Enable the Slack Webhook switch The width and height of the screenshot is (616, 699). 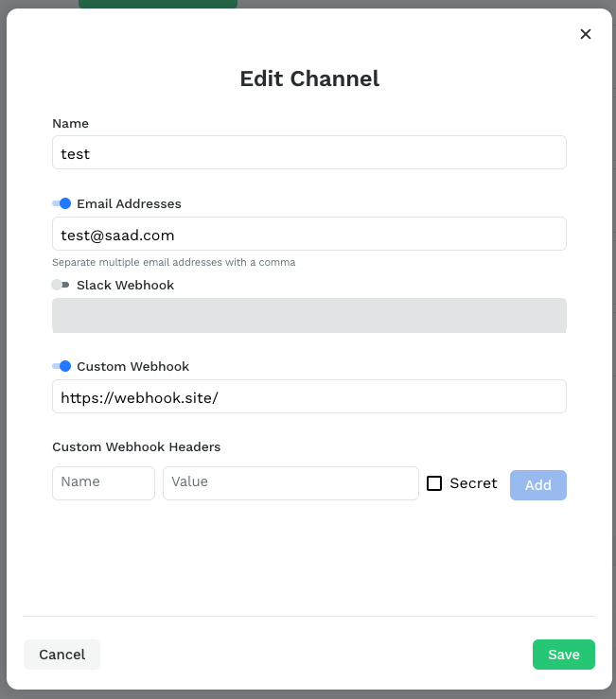(x=61, y=285)
